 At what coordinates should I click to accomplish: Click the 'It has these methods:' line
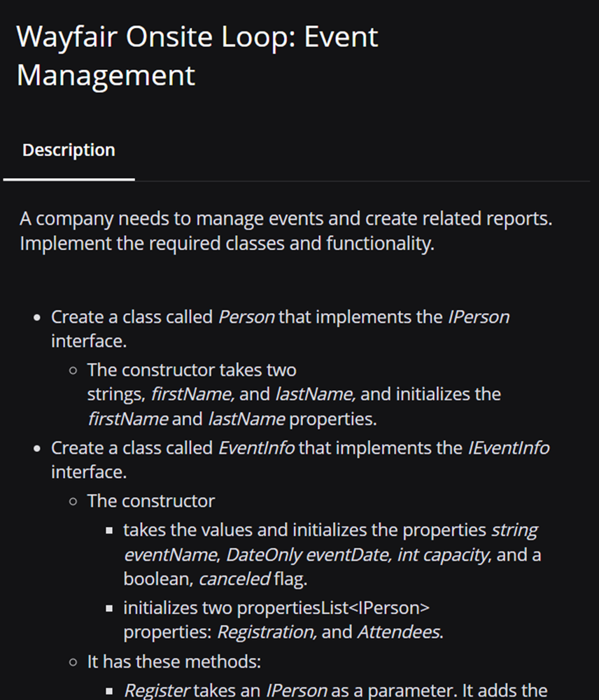174,661
